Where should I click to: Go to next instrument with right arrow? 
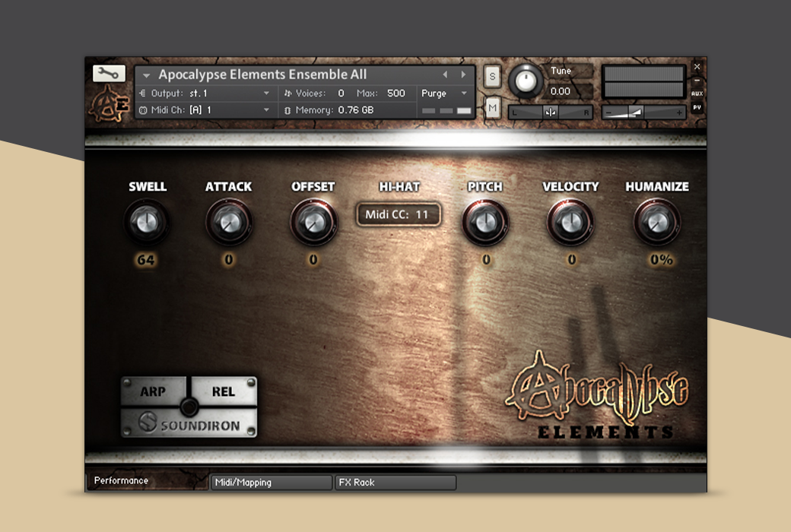[x=463, y=74]
